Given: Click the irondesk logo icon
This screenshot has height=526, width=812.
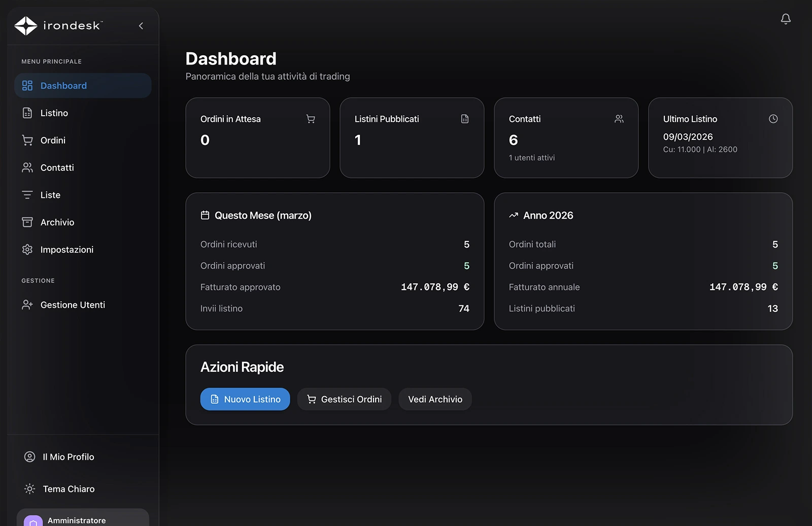Looking at the screenshot, I should click(26, 26).
